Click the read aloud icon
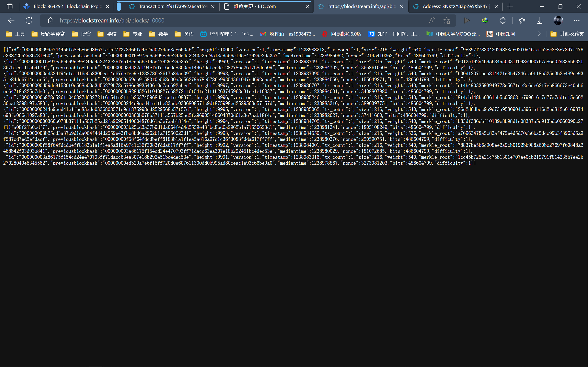Screen dimensions: 588x367 (432, 20)
